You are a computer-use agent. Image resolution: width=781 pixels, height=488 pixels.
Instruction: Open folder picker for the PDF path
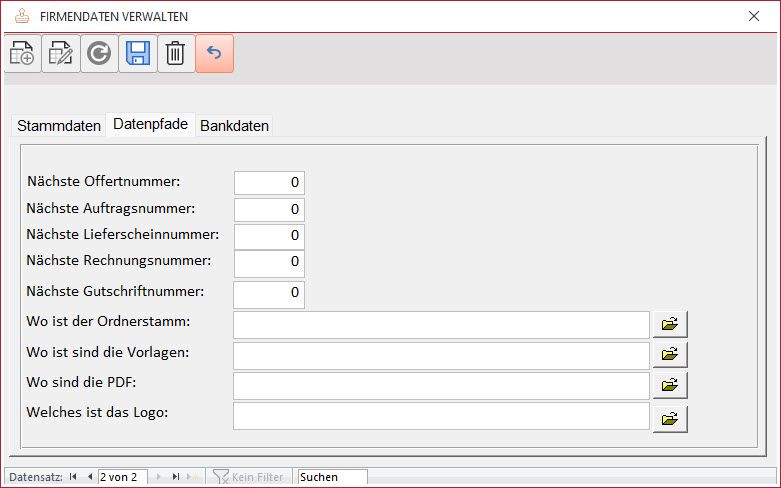670,385
